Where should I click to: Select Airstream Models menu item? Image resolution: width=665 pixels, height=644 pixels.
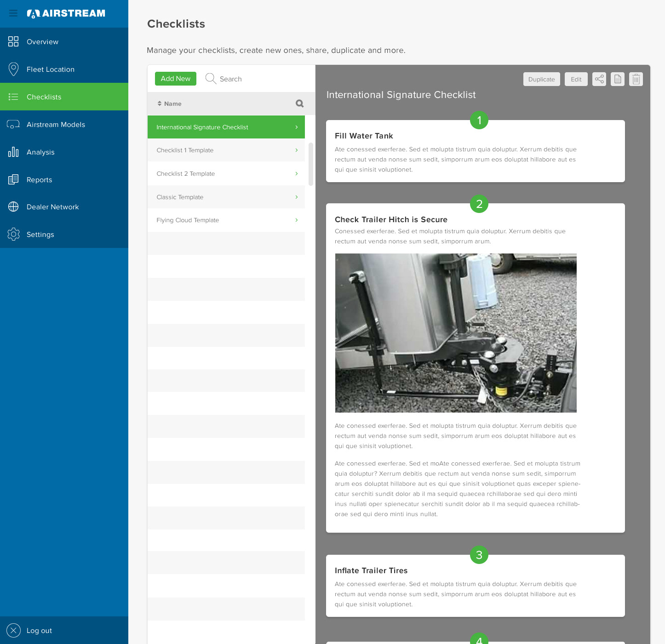point(64,124)
